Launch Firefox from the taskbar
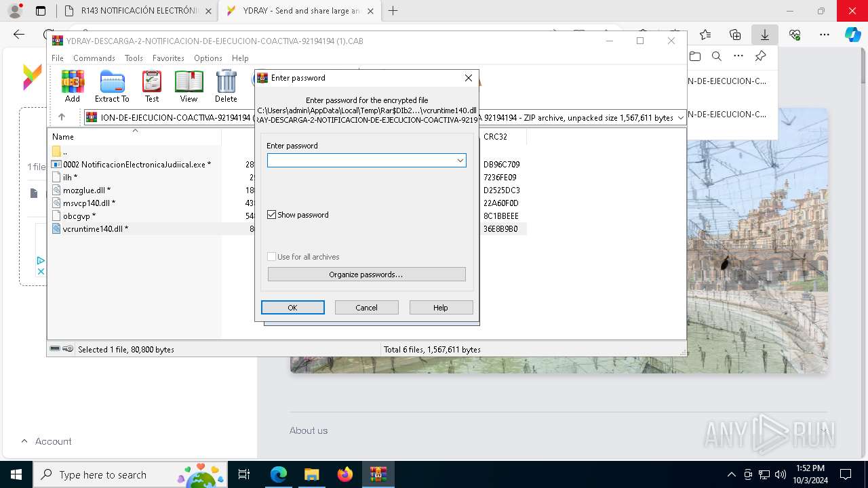 [x=345, y=474]
